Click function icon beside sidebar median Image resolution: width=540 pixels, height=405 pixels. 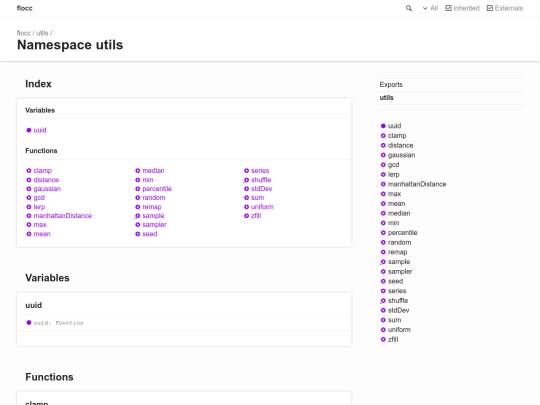point(383,213)
